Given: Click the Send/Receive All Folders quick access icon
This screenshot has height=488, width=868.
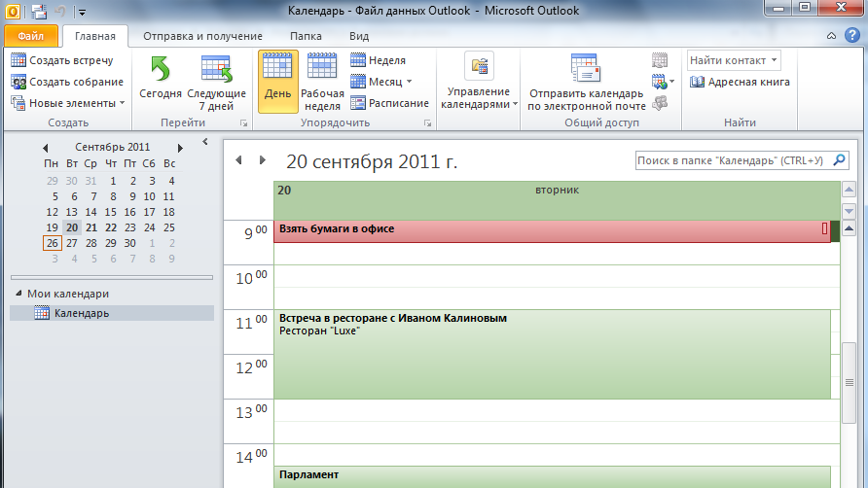Looking at the screenshot, I should point(39,11).
